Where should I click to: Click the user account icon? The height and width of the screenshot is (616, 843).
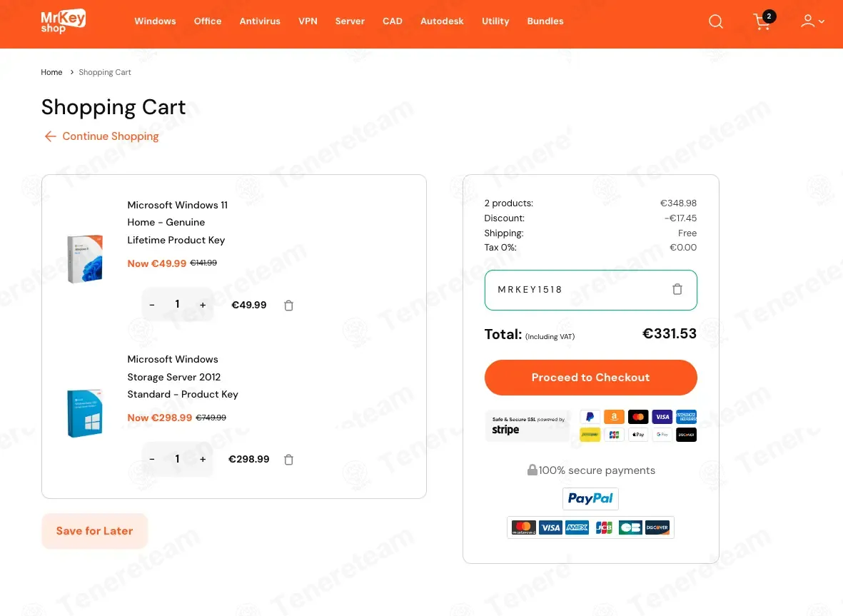click(x=807, y=21)
